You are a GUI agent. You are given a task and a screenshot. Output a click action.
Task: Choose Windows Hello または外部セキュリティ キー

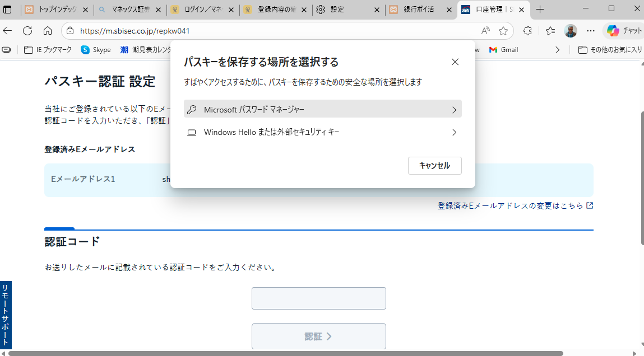(322, 133)
